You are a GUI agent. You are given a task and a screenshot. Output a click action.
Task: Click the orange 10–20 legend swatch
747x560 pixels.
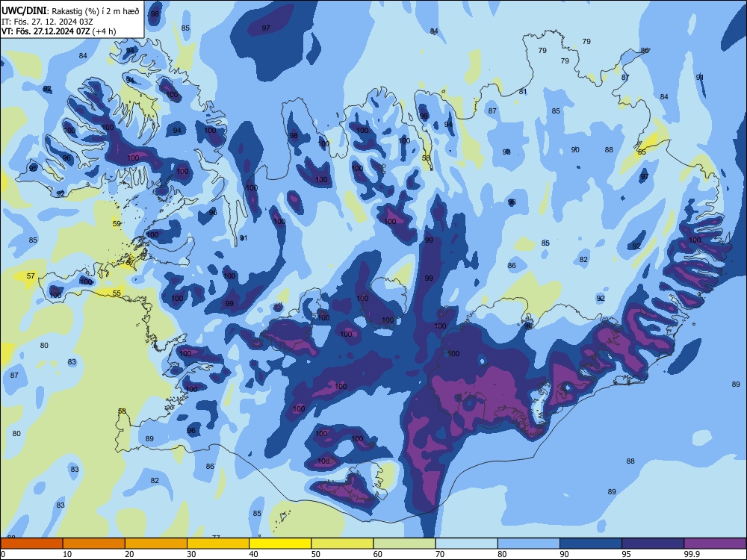94,544
